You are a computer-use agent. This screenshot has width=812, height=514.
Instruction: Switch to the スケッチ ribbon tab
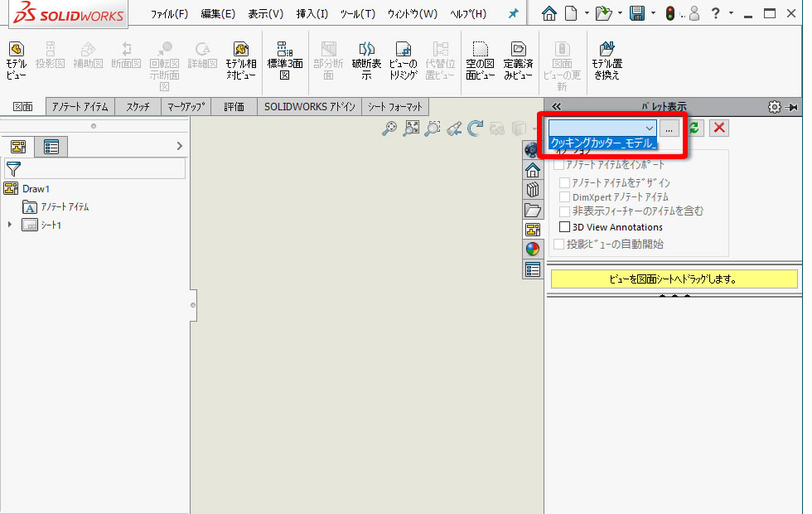tap(138, 107)
